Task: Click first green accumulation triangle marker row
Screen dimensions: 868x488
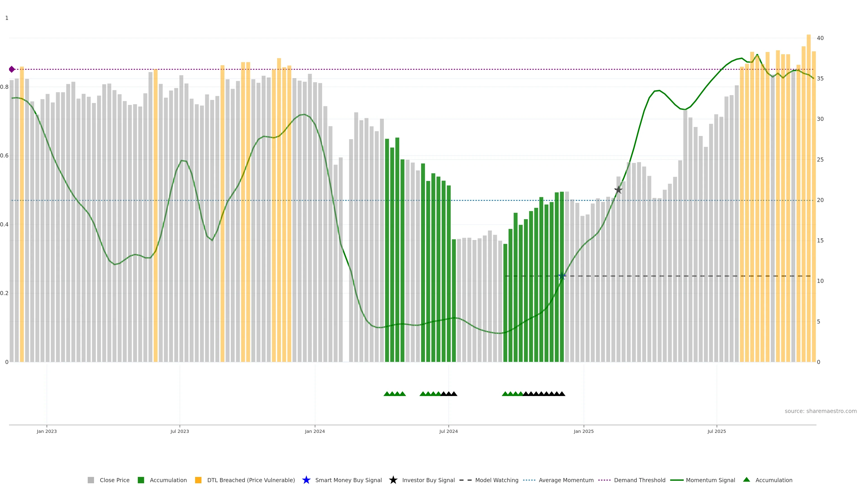Action: (x=387, y=394)
